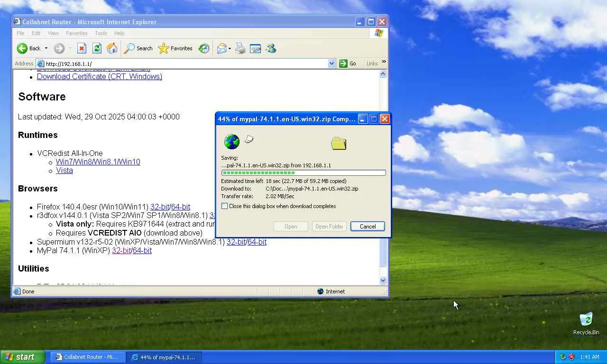The height and width of the screenshot is (364, 607).
Task: Switch to Collabnet Router taskbar button
Action: (88, 357)
